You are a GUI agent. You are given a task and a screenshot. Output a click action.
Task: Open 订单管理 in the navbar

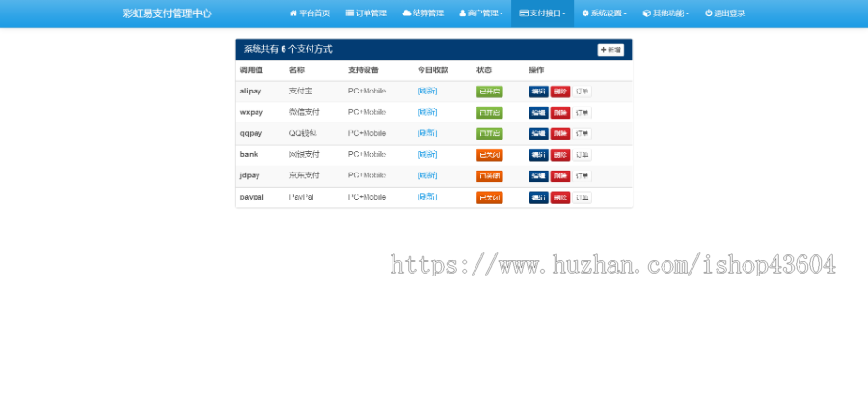pos(366,13)
